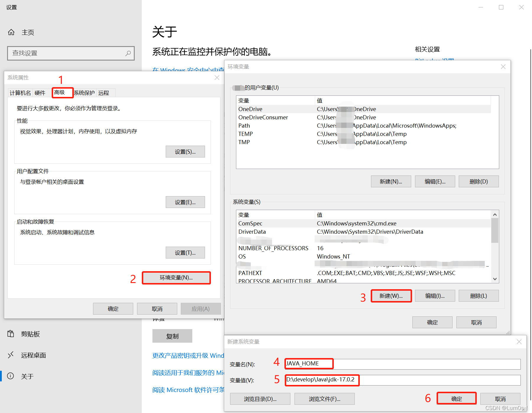
Task: Maximize the Settings window
Action: (x=501, y=7)
